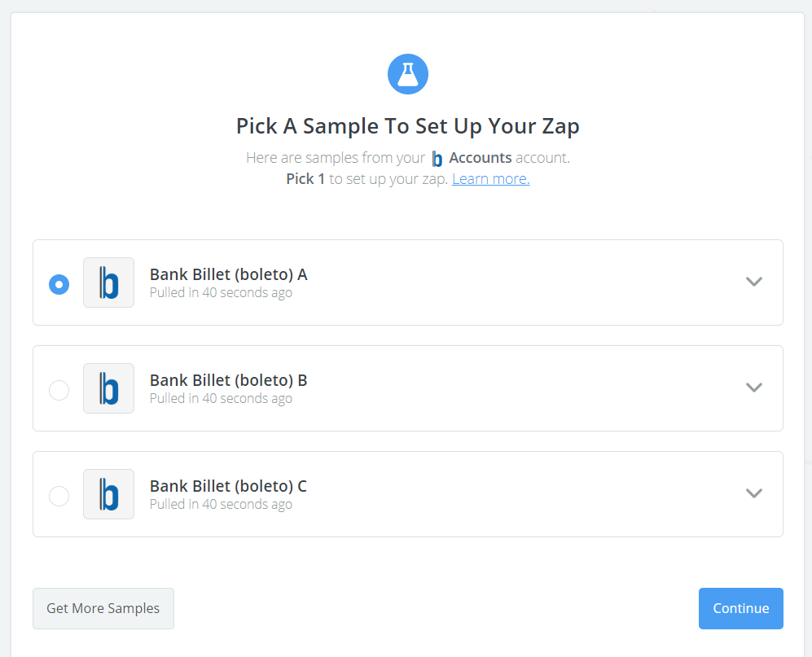Screen dimensions: 812x657
Task: Expand Bank Billet (boleto) A details chevron
Action: point(753,282)
